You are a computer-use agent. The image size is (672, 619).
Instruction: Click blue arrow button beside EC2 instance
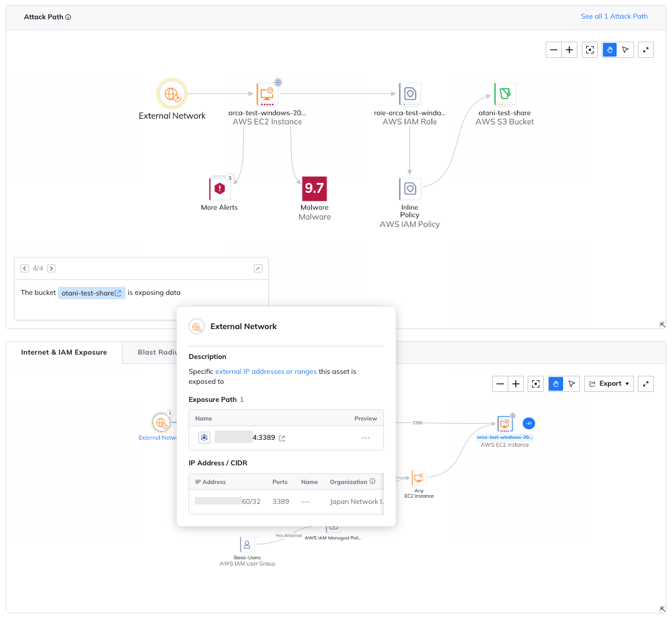pyautogui.click(x=529, y=423)
